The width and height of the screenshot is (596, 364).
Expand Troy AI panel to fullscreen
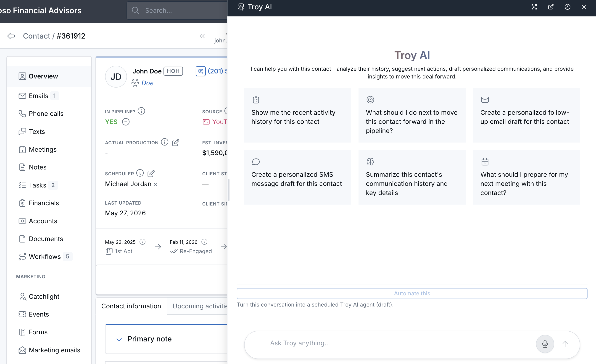534,7
